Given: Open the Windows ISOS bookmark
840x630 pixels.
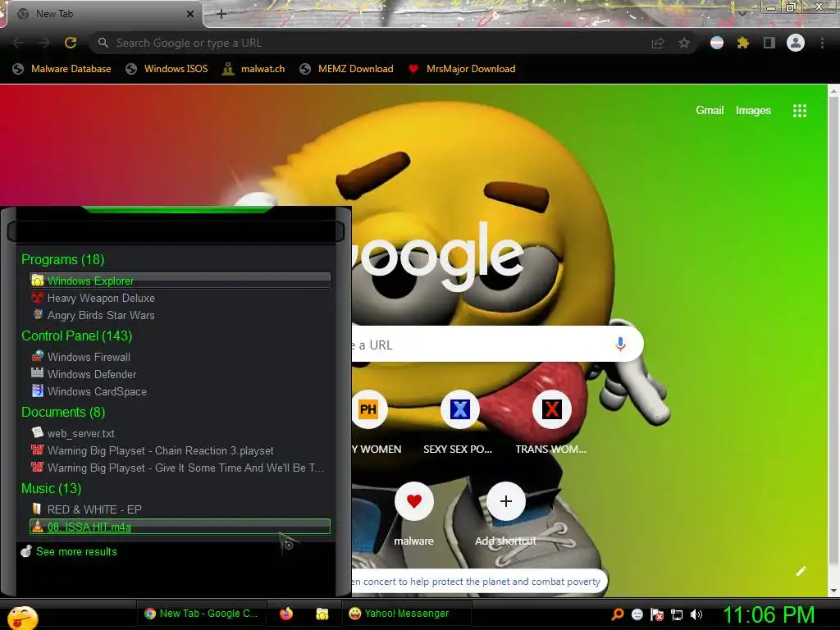Looking at the screenshot, I should (x=167, y=69).
